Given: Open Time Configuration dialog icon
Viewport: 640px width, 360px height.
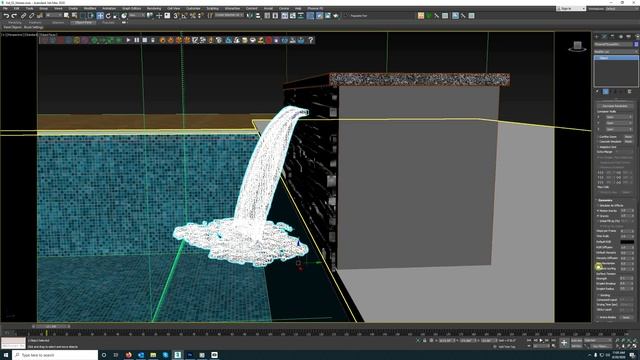Looking at the screenshot, I should click(554, 346).
